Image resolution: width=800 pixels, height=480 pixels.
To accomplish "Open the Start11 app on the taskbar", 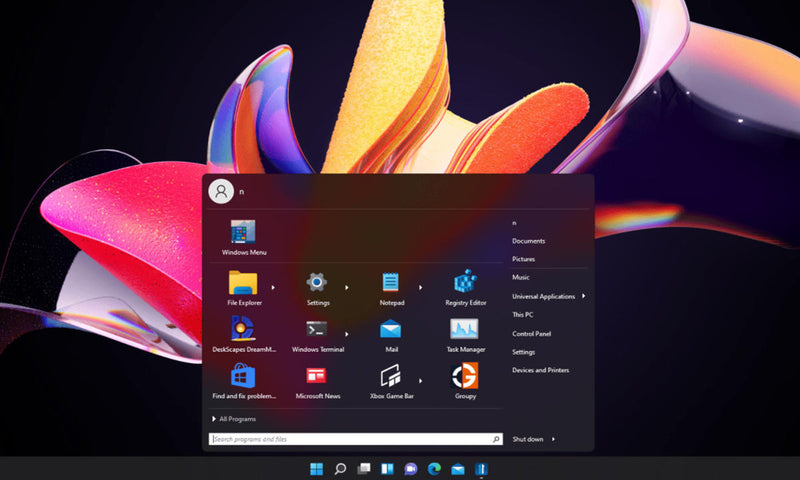I will (481, 469).
